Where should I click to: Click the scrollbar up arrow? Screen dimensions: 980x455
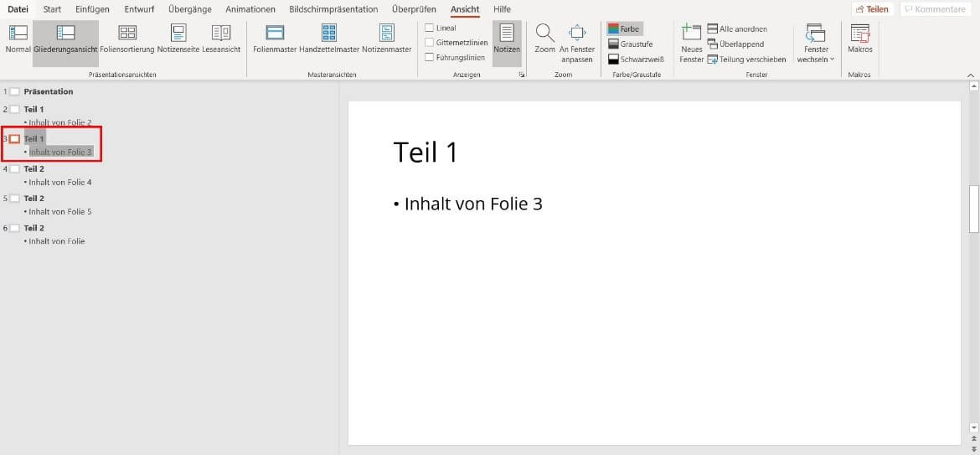pos(973,87)
